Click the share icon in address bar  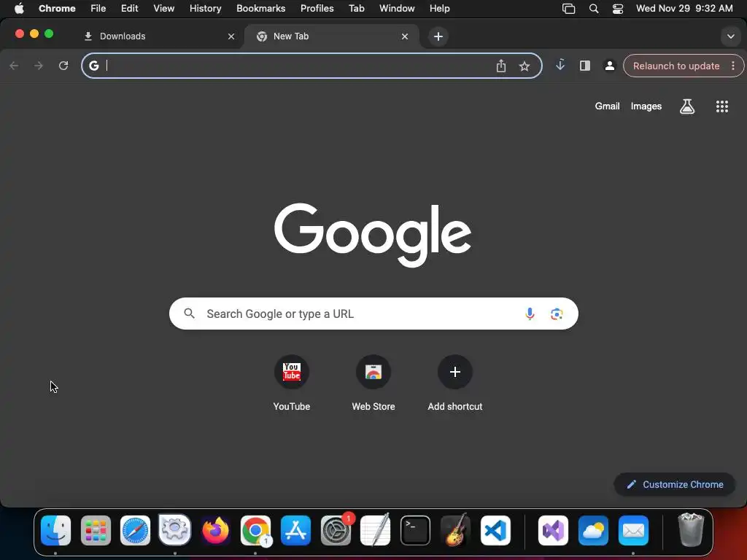click(x=500, y=66)
